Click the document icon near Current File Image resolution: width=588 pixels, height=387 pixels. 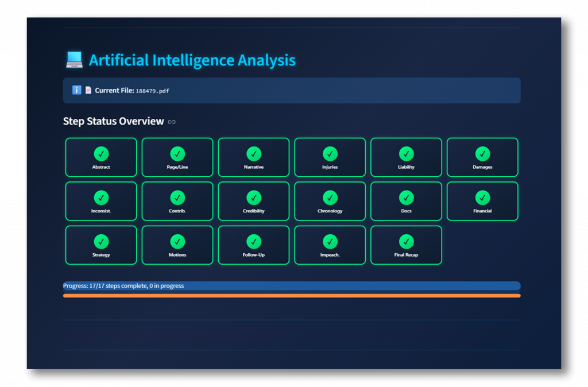click(x=88, y=90)
